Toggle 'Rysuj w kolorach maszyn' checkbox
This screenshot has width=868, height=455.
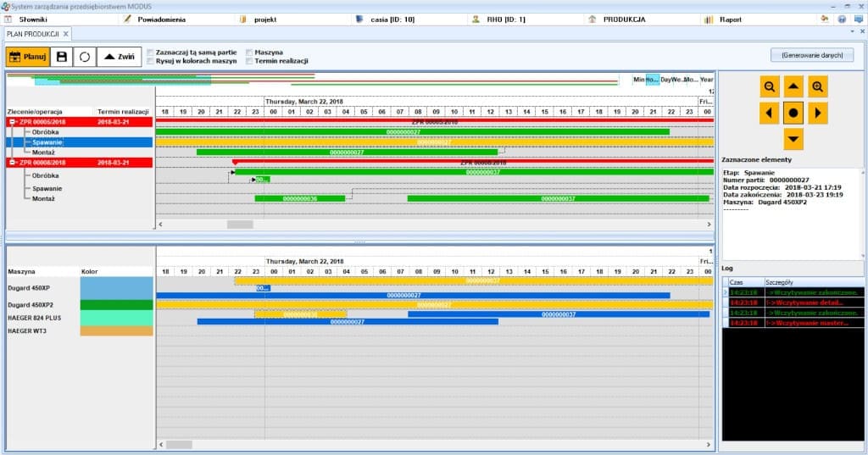pos(150,61)
